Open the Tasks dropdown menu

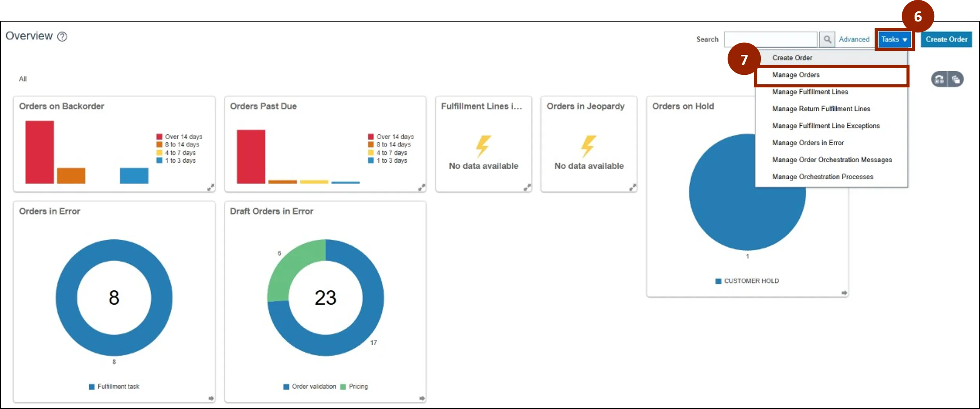point(894,39)
